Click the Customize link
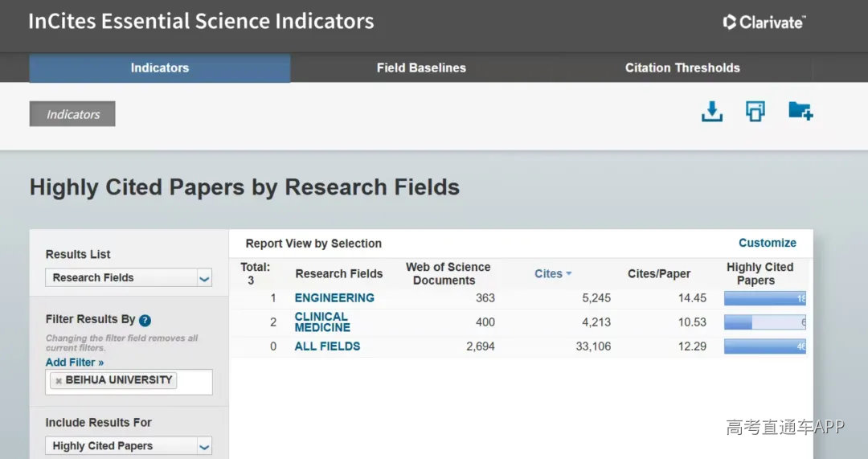 768,243
